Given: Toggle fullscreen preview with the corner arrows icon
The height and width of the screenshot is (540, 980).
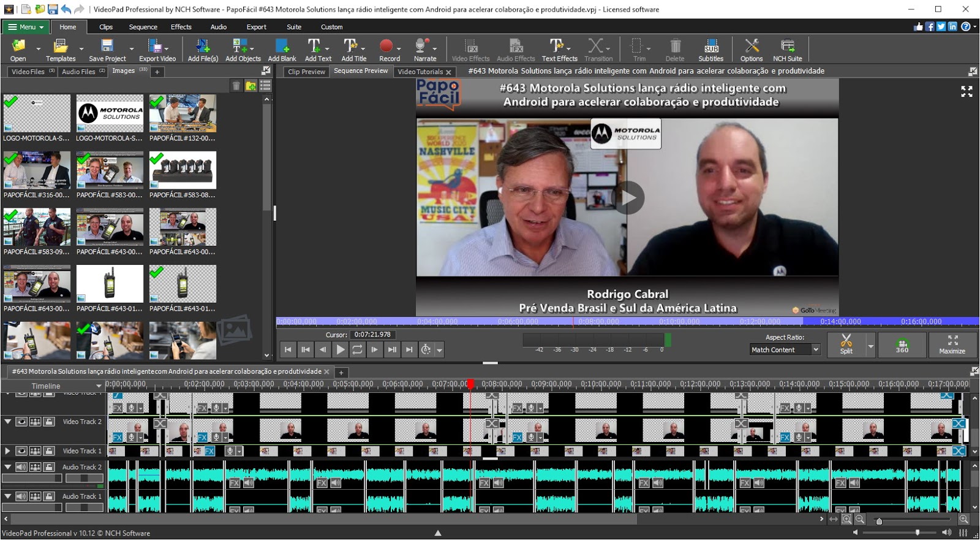Looking at the screenshot, I should [967, 91].
